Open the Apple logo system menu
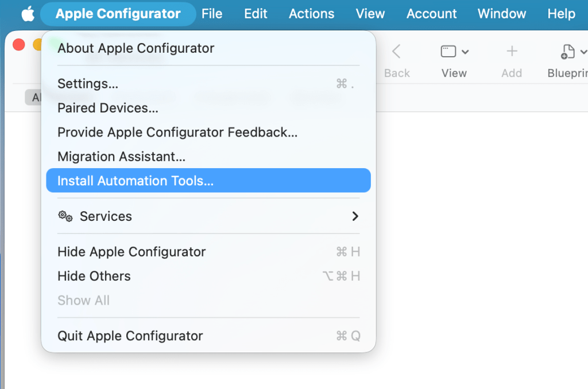588x389 pixels. point(28,14)
